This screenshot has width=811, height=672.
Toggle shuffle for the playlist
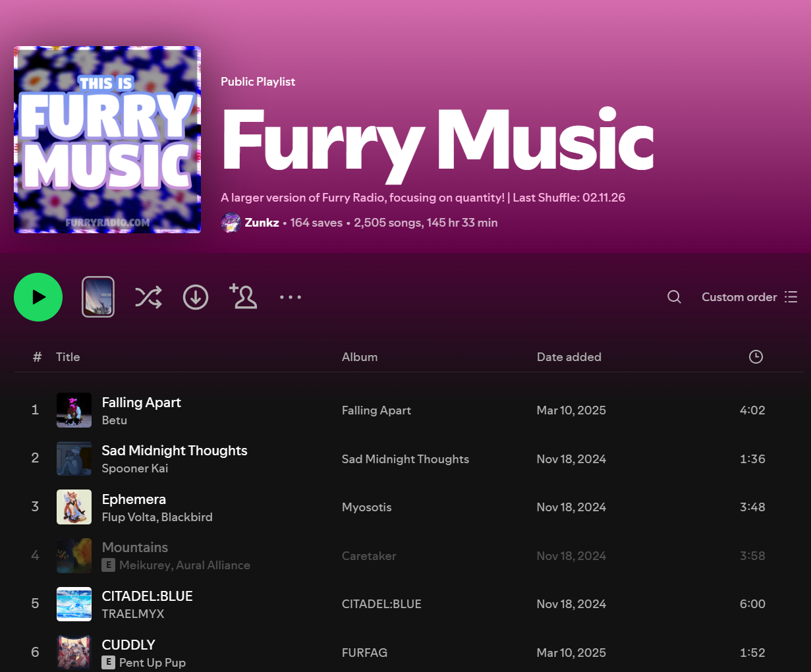coord(148,297)
